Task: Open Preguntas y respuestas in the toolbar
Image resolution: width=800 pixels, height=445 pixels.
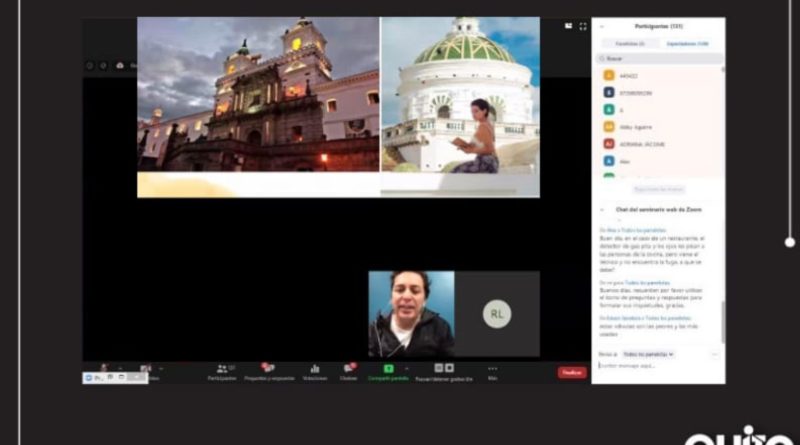Action: 266,369
